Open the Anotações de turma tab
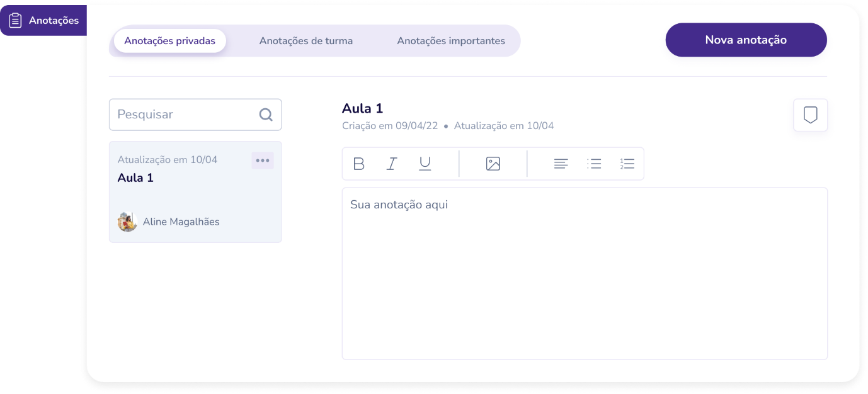The width and height of the screenshot is (868, 394). pyautogui.click(x=306, y=41)
